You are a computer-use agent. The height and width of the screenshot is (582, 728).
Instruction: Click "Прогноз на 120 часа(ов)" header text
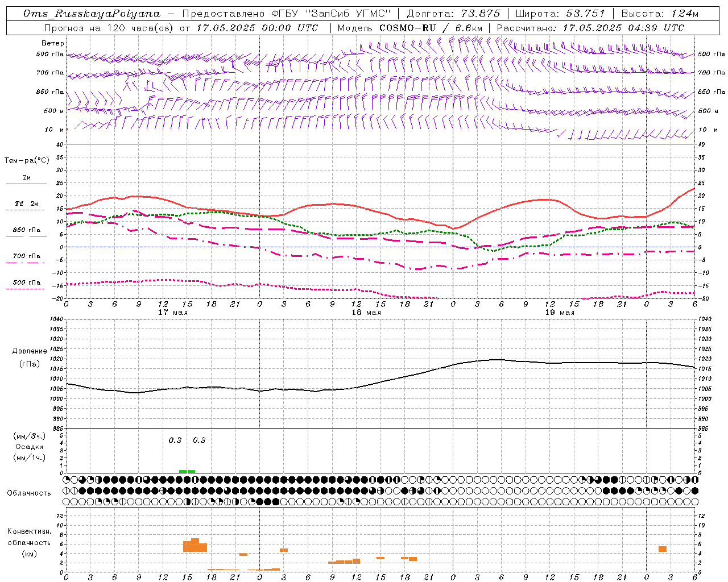[x=110, y=28]
